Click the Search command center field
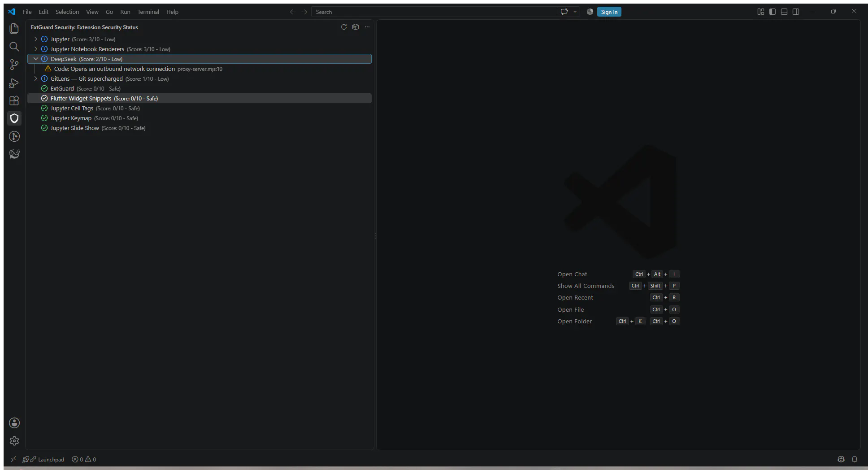868x470 pixels. 434,12
